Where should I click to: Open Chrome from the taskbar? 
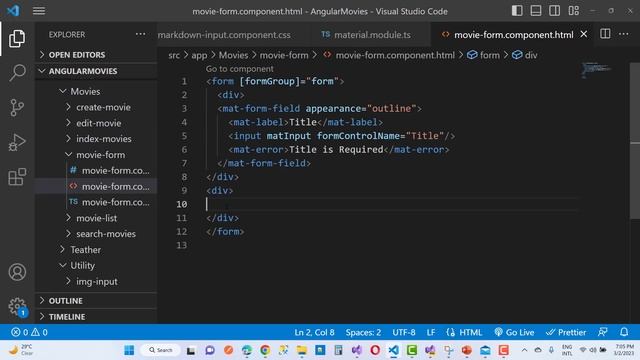[x=265, y=350]
